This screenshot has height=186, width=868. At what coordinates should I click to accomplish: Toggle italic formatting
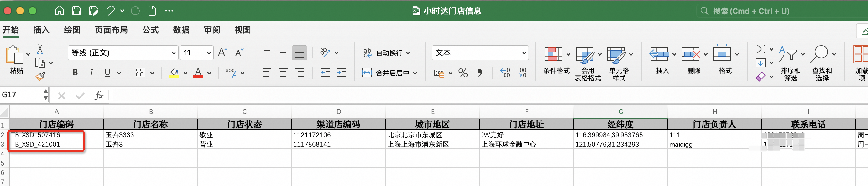91,73
